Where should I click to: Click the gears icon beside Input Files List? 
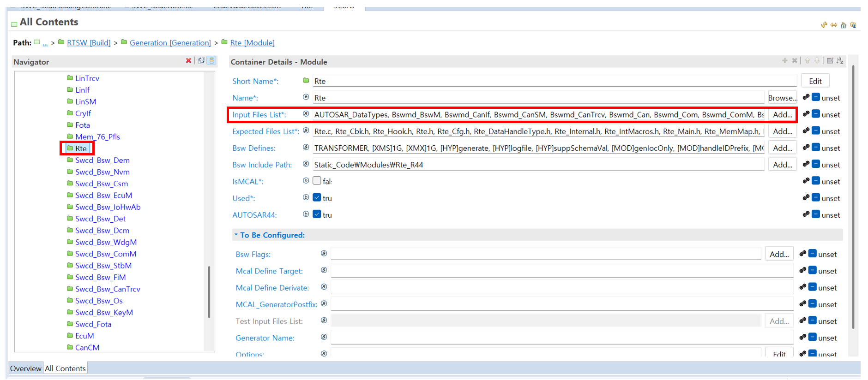[x=806, y=114]
